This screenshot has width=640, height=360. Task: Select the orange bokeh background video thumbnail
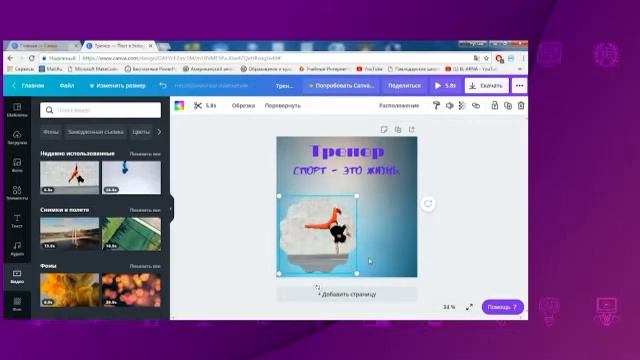click(131, 290)
